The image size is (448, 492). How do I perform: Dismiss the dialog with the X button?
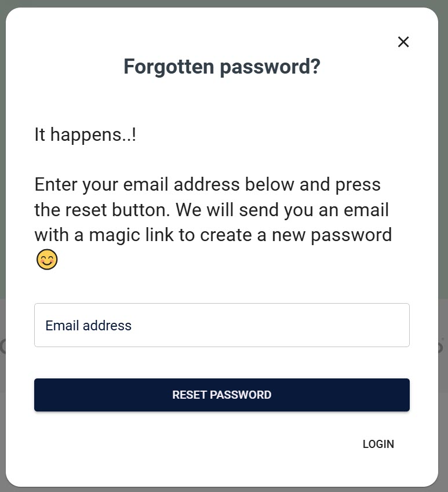403,42
